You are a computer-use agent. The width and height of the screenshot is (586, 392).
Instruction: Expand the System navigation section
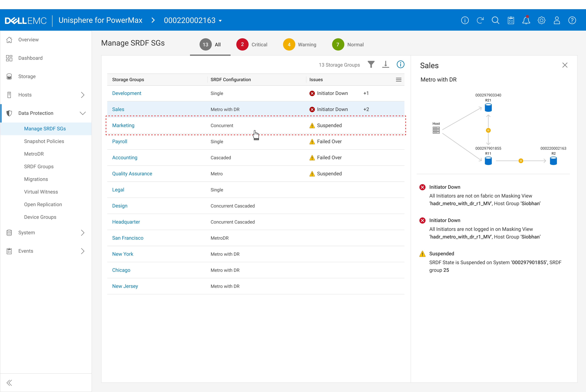click(82, 233)
